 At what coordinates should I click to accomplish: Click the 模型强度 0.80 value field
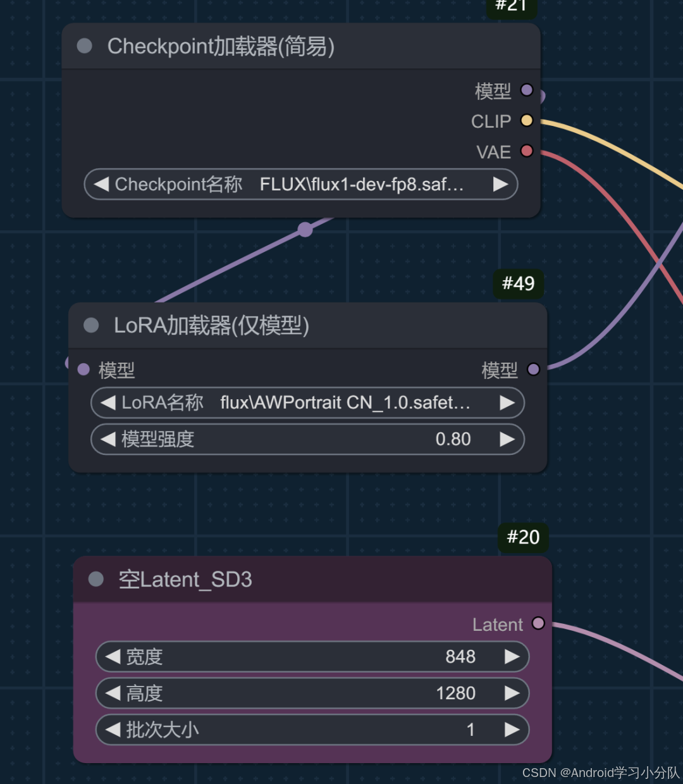click(x=308, y=439)
